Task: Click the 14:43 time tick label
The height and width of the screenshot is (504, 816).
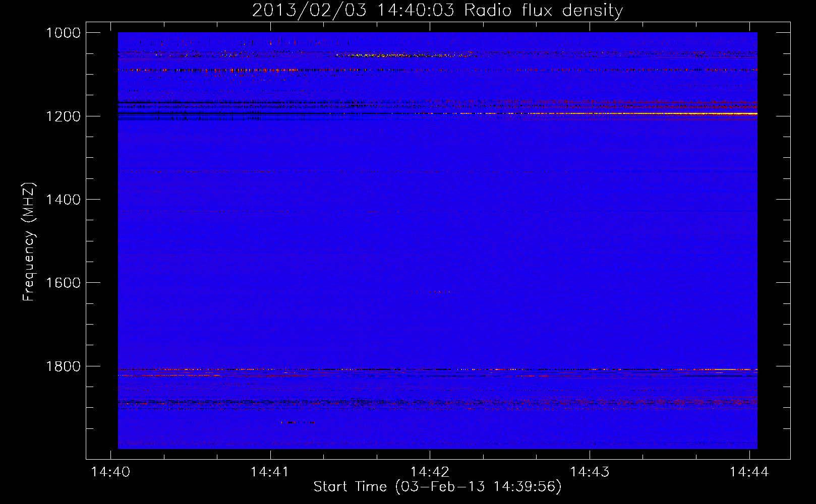Action: 590,472
